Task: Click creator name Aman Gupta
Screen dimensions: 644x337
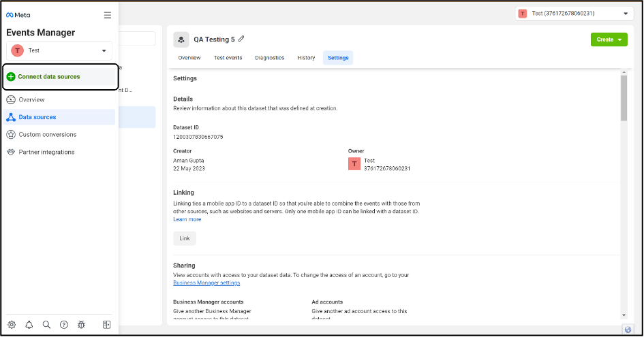Action: point(189,161)
